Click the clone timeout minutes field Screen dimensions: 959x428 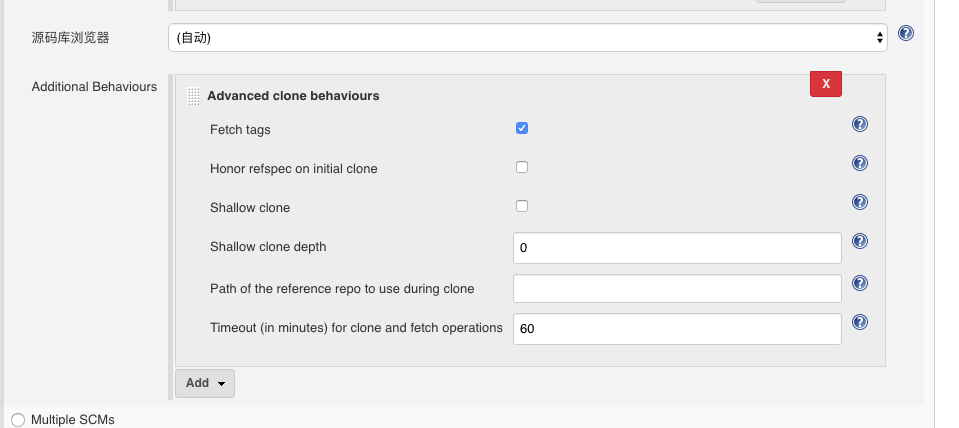pos(677,329)
